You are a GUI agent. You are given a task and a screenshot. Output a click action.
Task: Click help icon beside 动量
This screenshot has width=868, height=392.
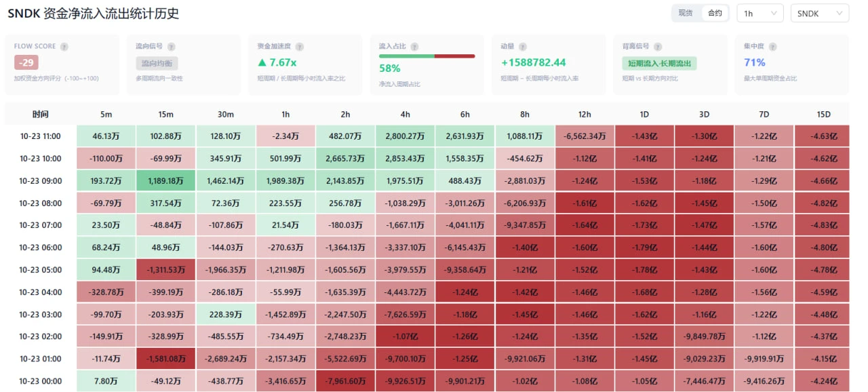(522, 47)
